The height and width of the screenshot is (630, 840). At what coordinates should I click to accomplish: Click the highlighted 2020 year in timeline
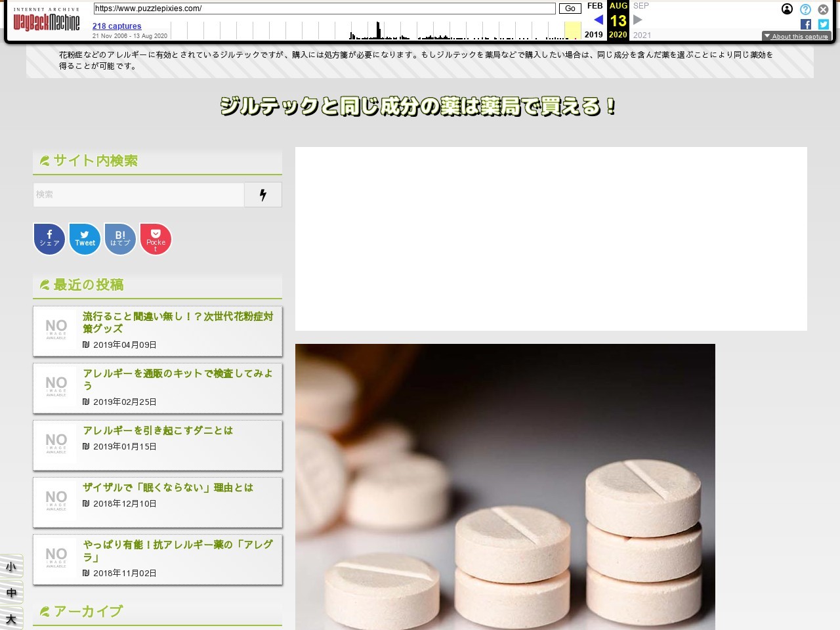tap(618, 35)
